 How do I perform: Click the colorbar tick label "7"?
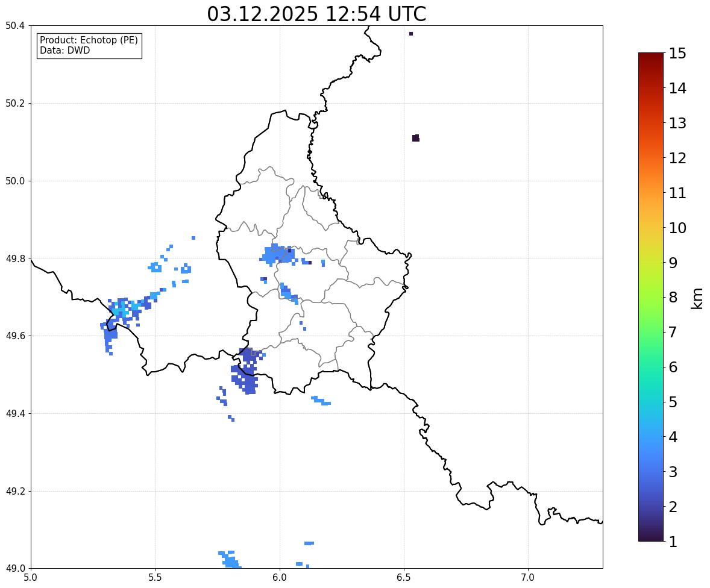[x=673, y=332]
